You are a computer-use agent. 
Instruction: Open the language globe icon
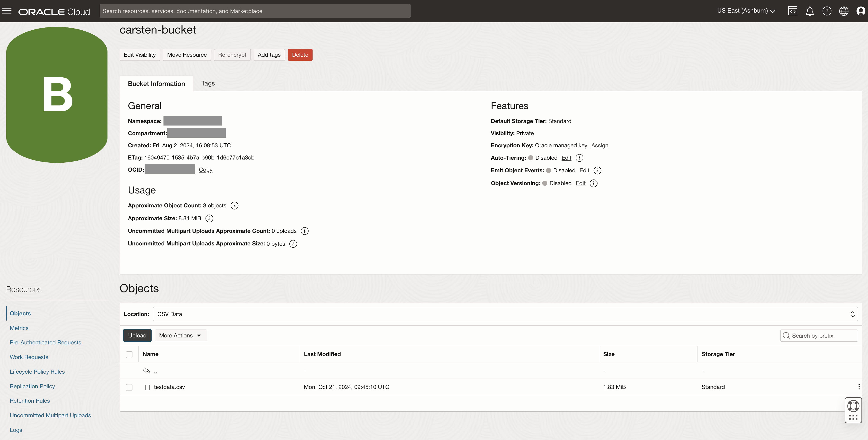coord(843,11)
